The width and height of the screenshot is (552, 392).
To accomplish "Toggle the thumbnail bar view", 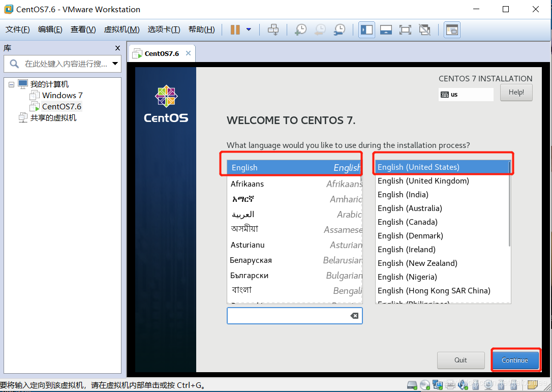I will [x=386, y=29].
